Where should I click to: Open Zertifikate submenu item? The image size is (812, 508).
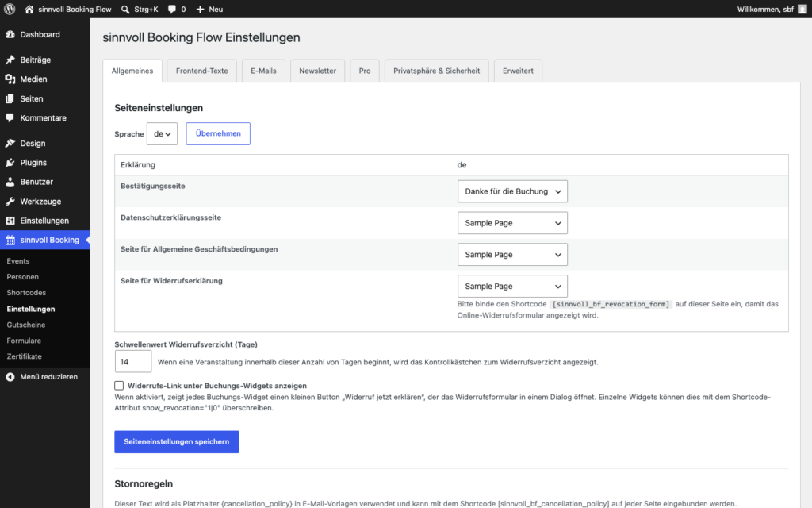25,356
